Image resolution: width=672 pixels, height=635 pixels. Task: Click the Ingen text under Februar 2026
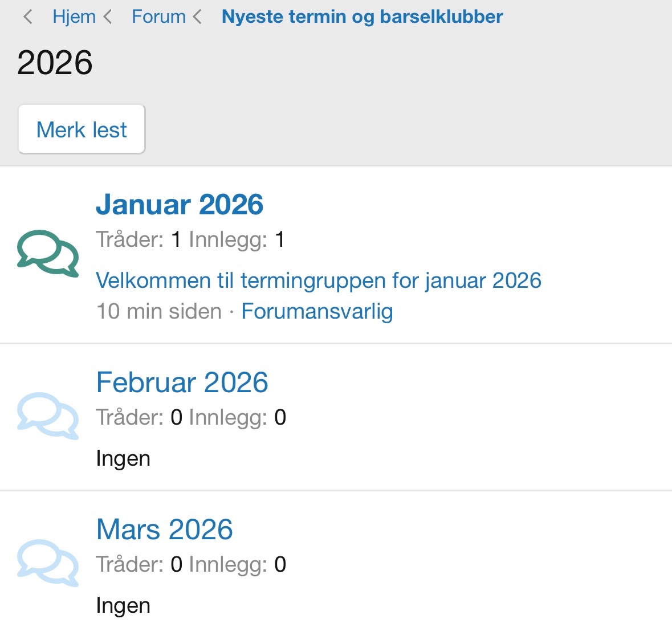[123, 458]
